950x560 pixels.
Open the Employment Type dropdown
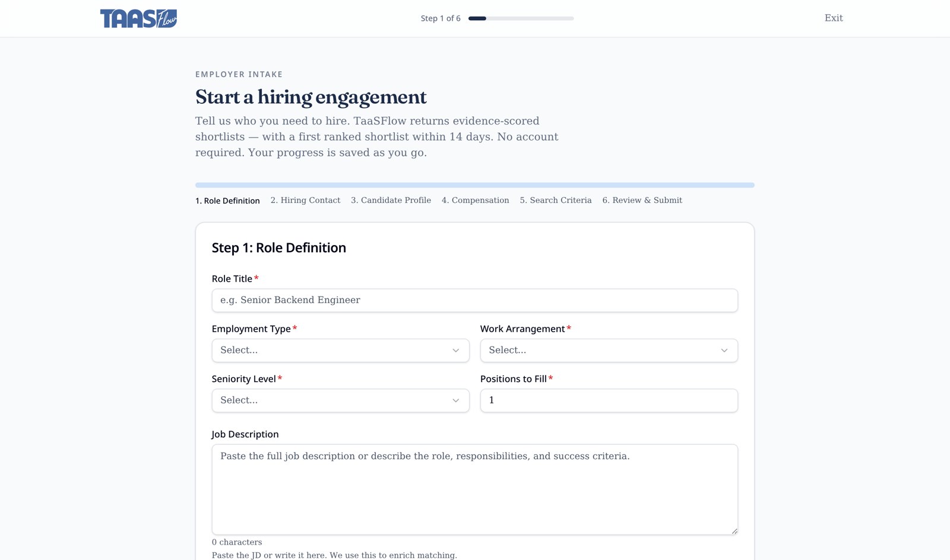(340, 351)
